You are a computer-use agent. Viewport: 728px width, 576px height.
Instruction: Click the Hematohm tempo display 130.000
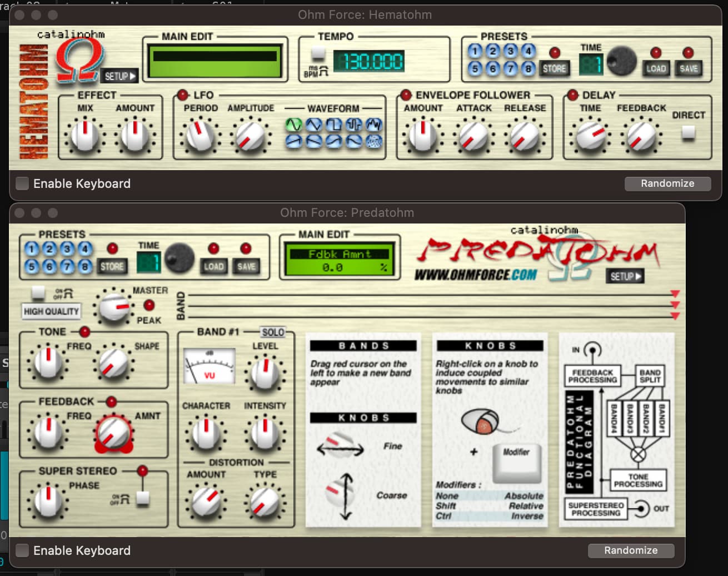tap(368, 61)
